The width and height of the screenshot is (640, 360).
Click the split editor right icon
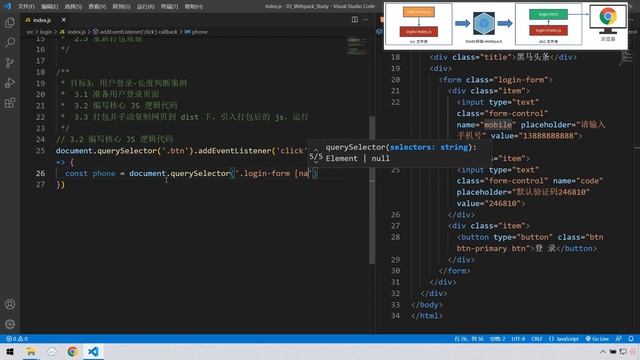355,20
